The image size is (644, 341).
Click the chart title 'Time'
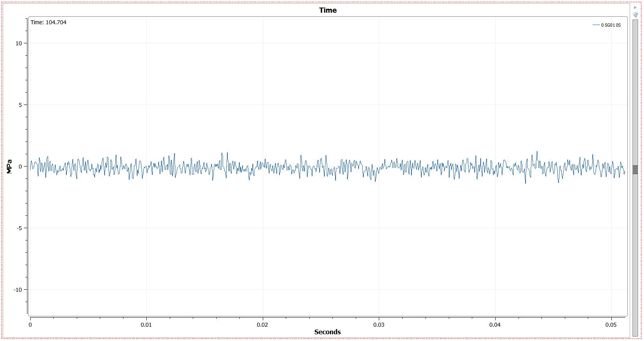click(x=328, y=10)
